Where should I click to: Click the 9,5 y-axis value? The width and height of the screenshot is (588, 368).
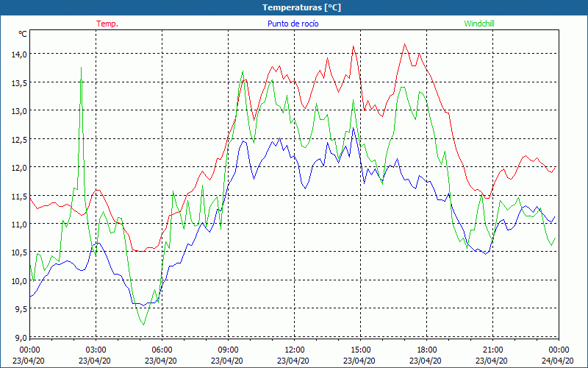(x=21, y=309)
